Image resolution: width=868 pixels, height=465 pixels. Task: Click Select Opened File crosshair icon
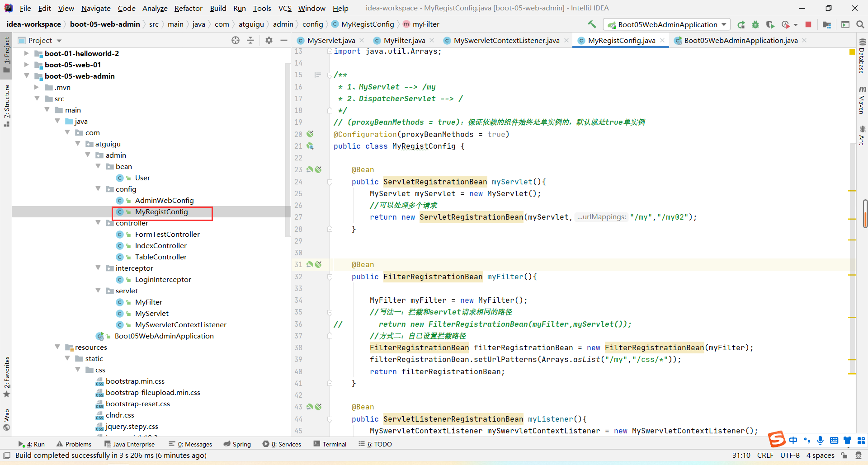pyautogui.click(x=236, y=40)
